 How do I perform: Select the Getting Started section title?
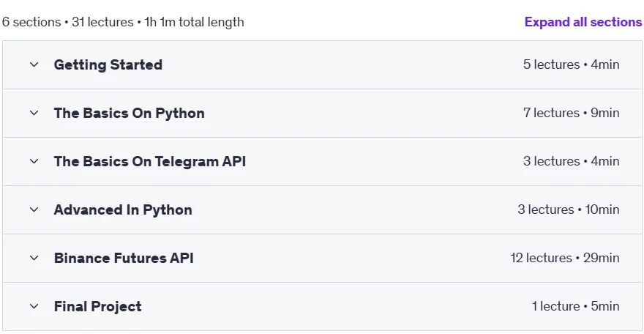(x=108, y=65)
